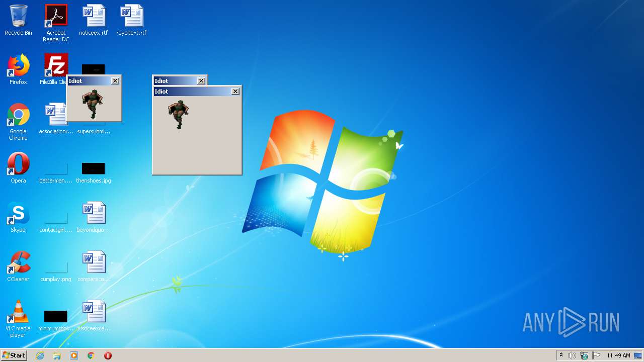This screenshot has height=362, width=644.
Task: Select thenshoes.jpg image file
Action: 94,172
